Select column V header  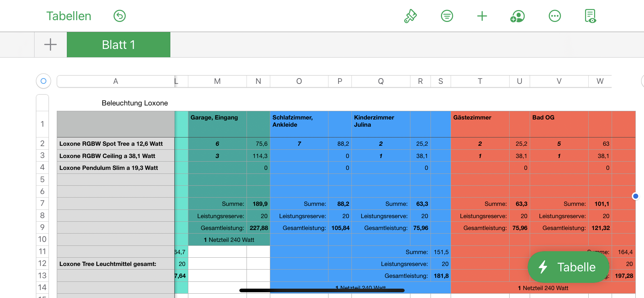[x=559, y=81]
